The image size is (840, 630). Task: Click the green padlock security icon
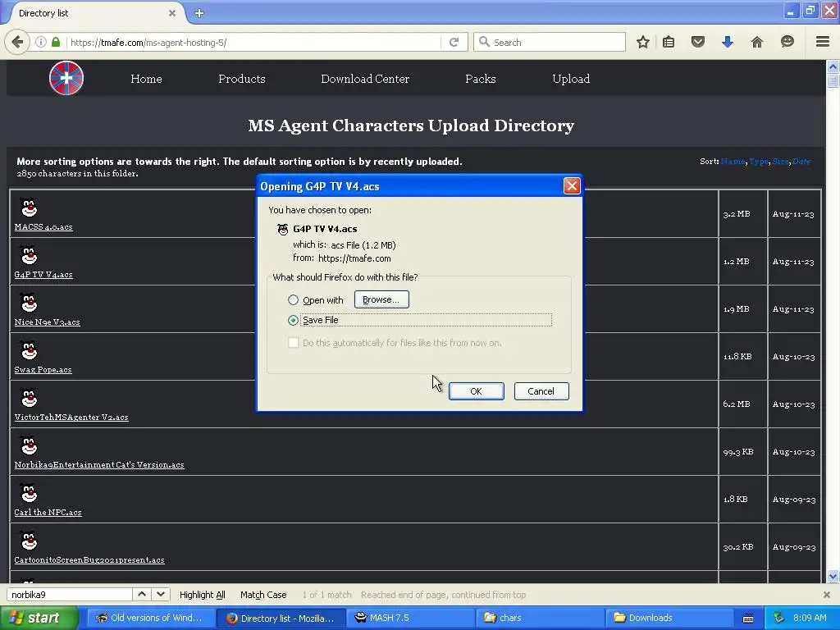pos(56,42)
